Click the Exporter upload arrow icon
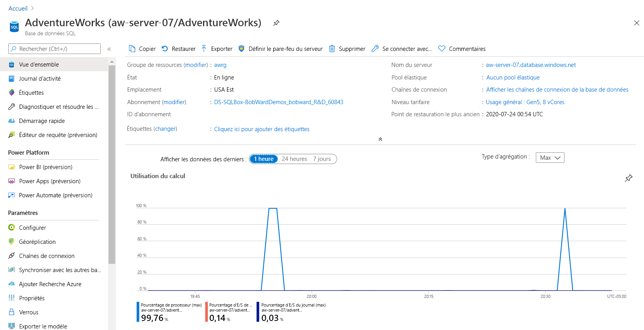The height and width of the screenshot is (330, 644). tap(204, 49)
